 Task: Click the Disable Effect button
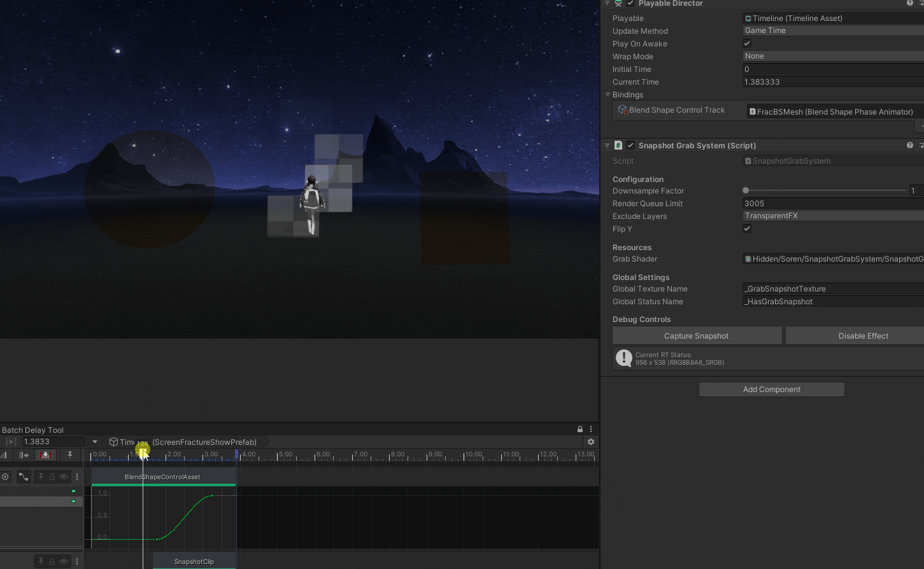(855, 336)
